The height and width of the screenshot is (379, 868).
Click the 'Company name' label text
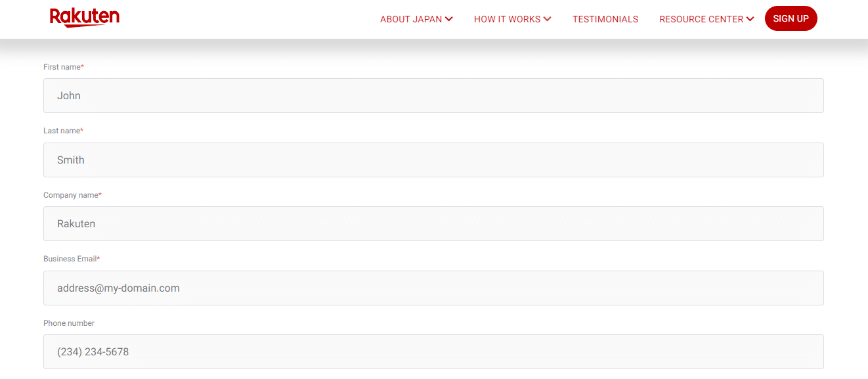[x=71, y=195]
